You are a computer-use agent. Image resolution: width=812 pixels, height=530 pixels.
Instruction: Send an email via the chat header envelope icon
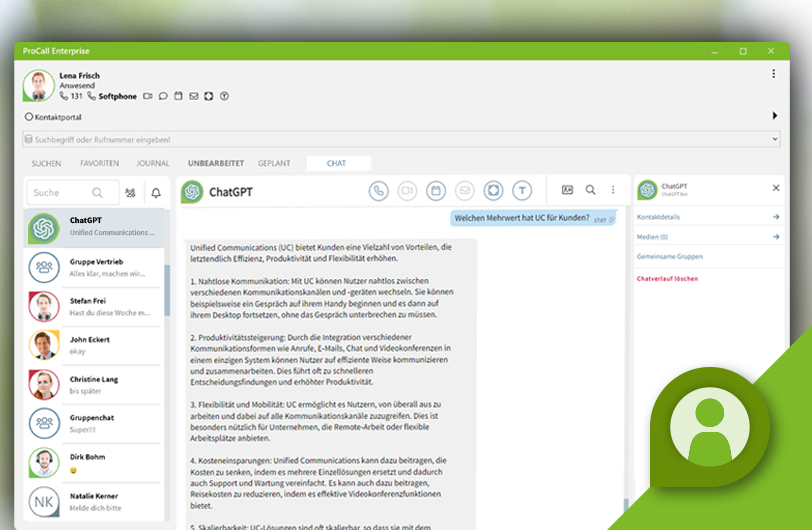click(x=465, y=191)
